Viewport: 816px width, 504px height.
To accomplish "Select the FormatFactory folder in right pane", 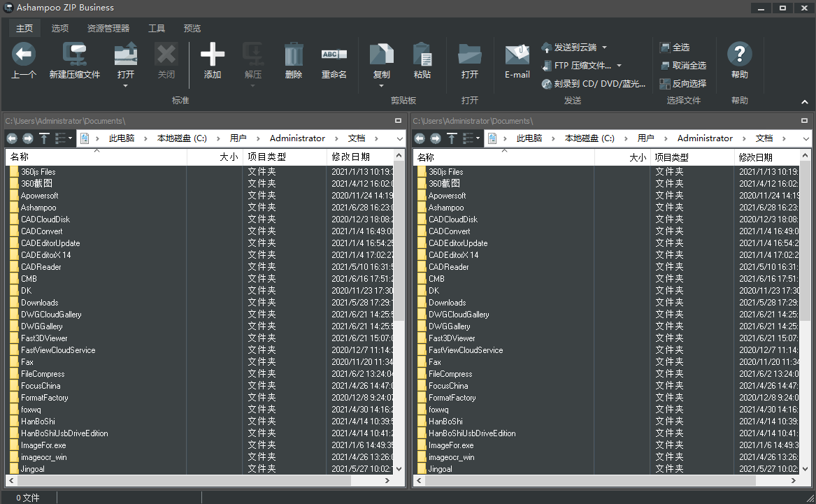I will (x=452, y=398).
